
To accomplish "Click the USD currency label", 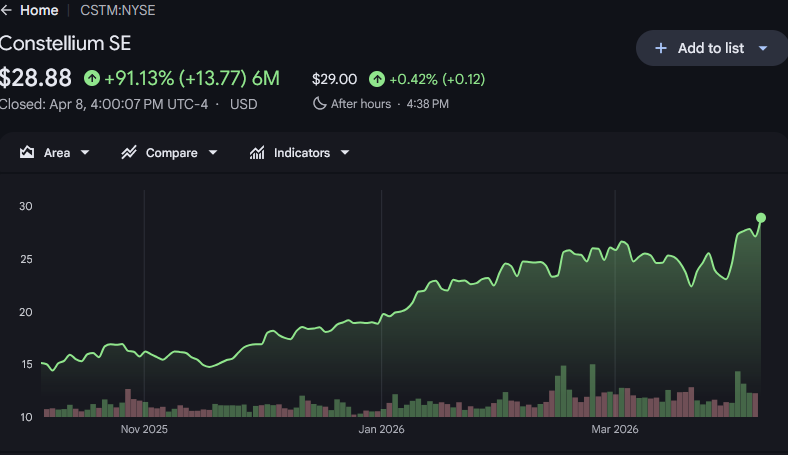I will coord(244,104).
